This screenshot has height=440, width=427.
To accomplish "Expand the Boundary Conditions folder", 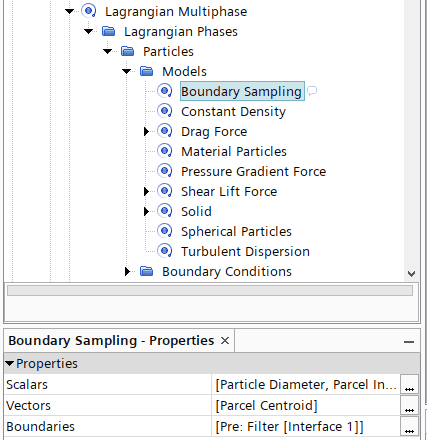I will 127,271.
